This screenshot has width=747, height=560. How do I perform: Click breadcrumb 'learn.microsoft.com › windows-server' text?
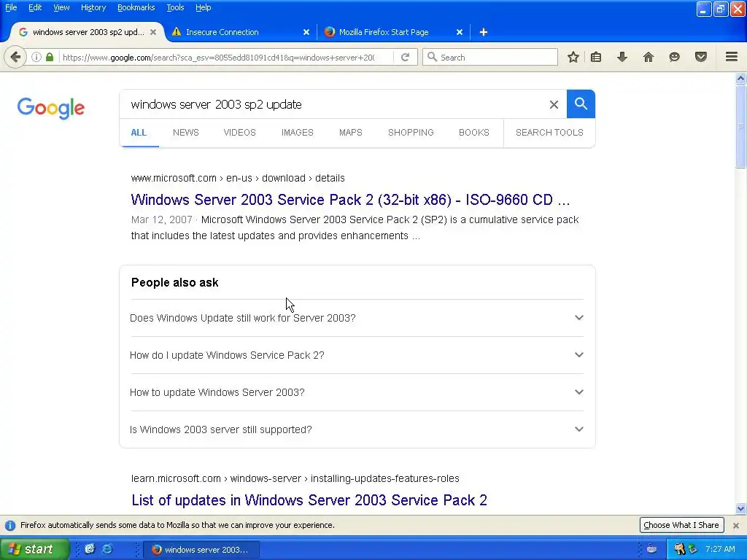pos(216,478)
